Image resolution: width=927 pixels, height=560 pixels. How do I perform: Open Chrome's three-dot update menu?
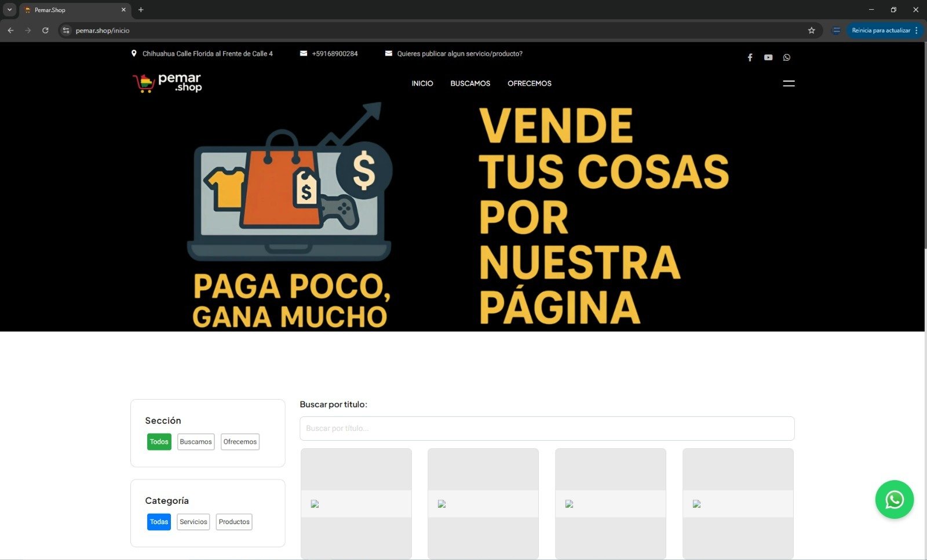(x=916, y=31)
